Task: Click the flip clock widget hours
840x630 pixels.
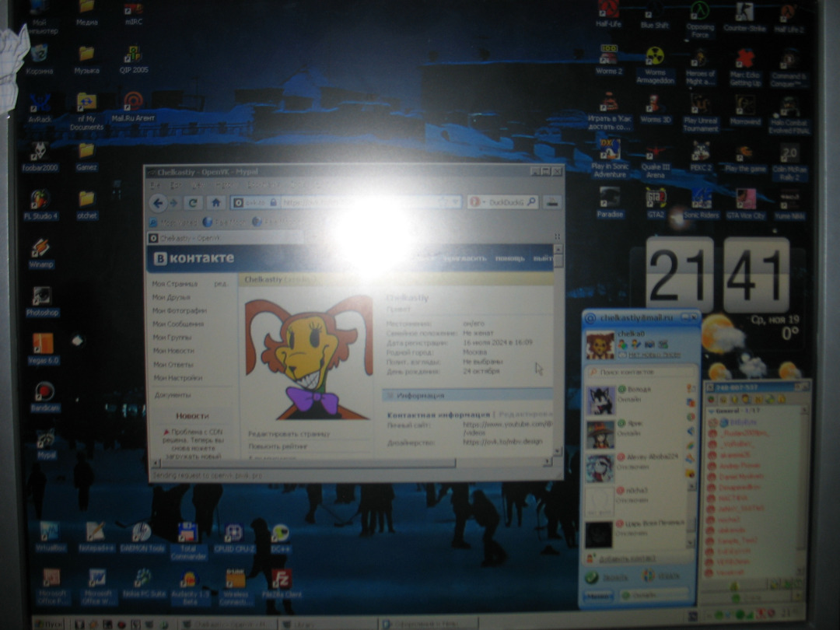Action: point(678,275)
